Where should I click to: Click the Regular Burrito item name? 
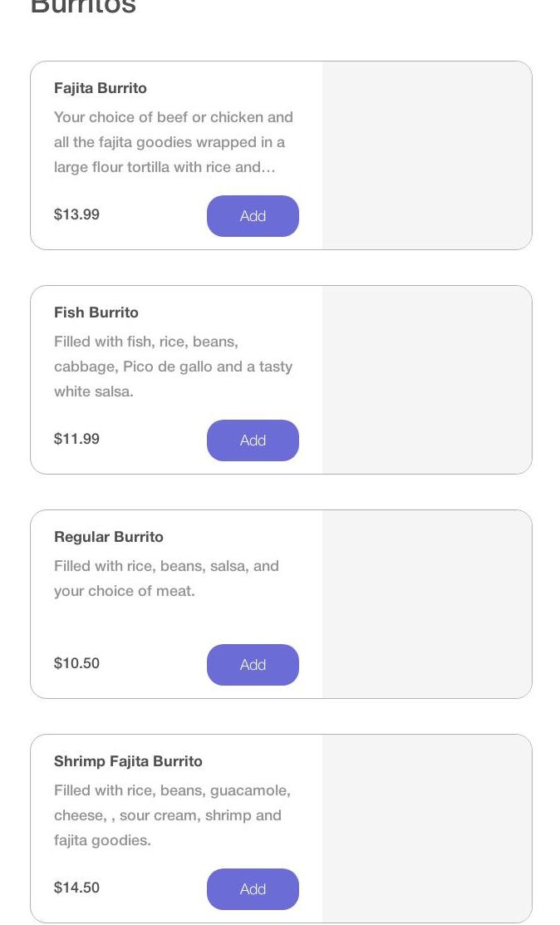point(109,537)
